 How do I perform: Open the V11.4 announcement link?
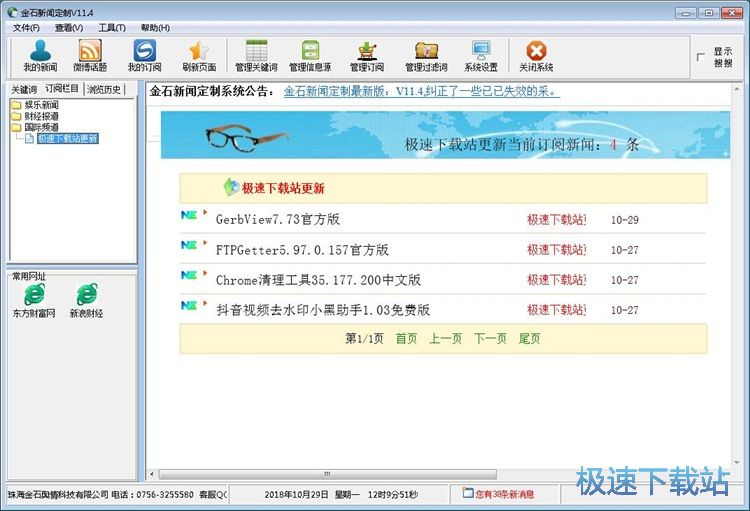[x=421, y=91]
